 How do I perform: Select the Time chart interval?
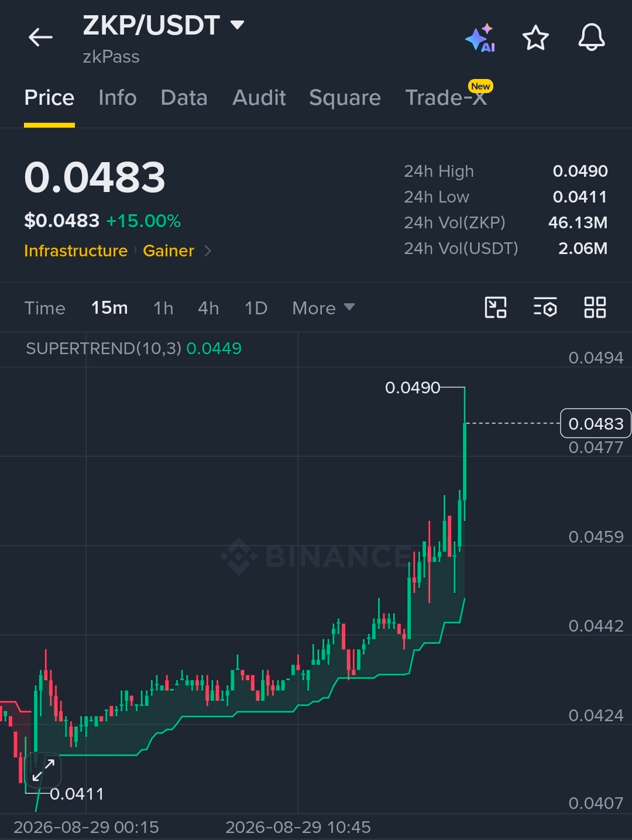(45, 308)
